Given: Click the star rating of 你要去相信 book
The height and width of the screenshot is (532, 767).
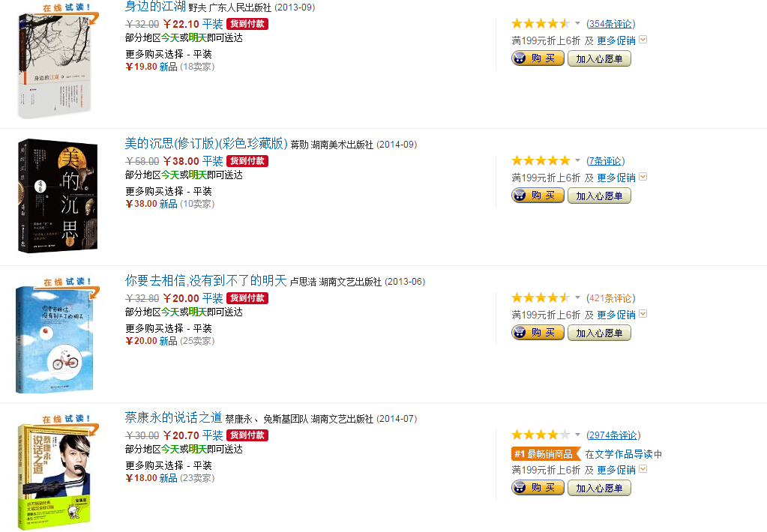Looking at the screenshot, I should click(x=541, y=297).
